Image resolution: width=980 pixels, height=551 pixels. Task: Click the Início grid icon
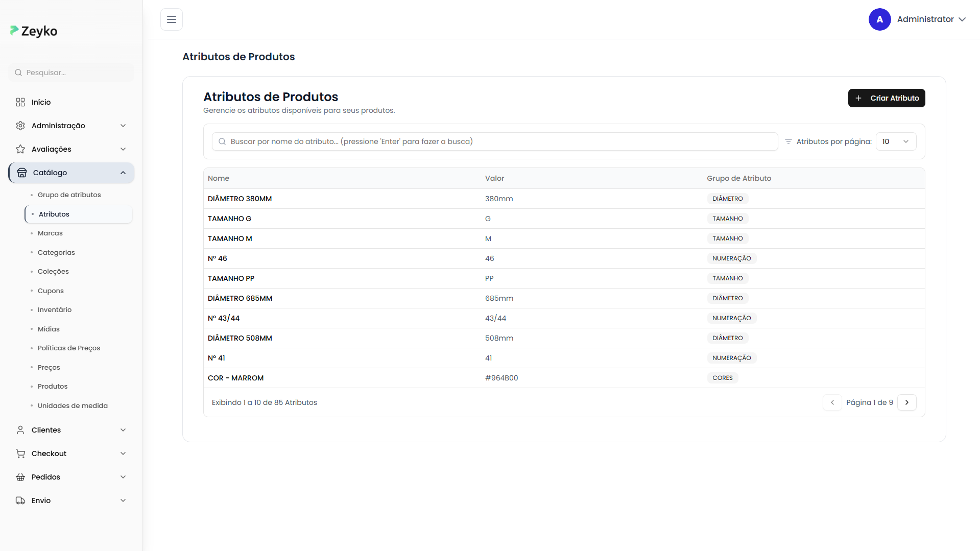click(20, 102)
